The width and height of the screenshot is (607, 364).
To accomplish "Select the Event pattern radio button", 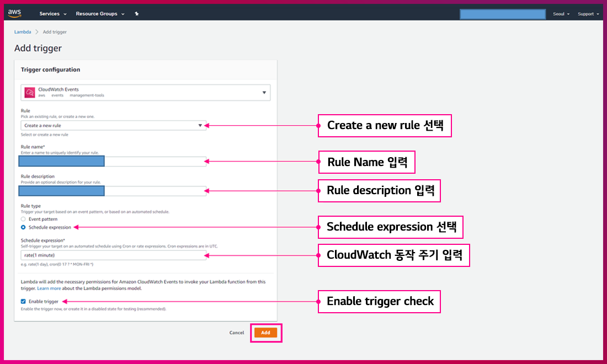I will tap(23, 219).
